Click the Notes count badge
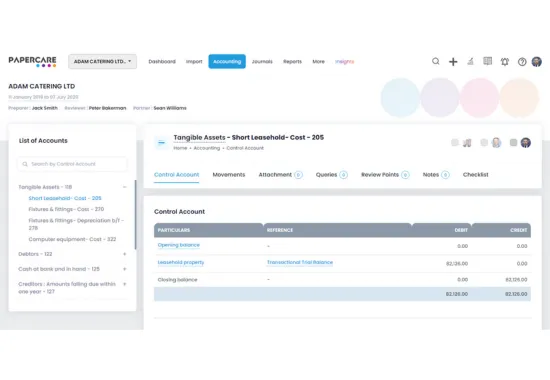The height and width of the screenshot is (380, 550). coord(445,175)
